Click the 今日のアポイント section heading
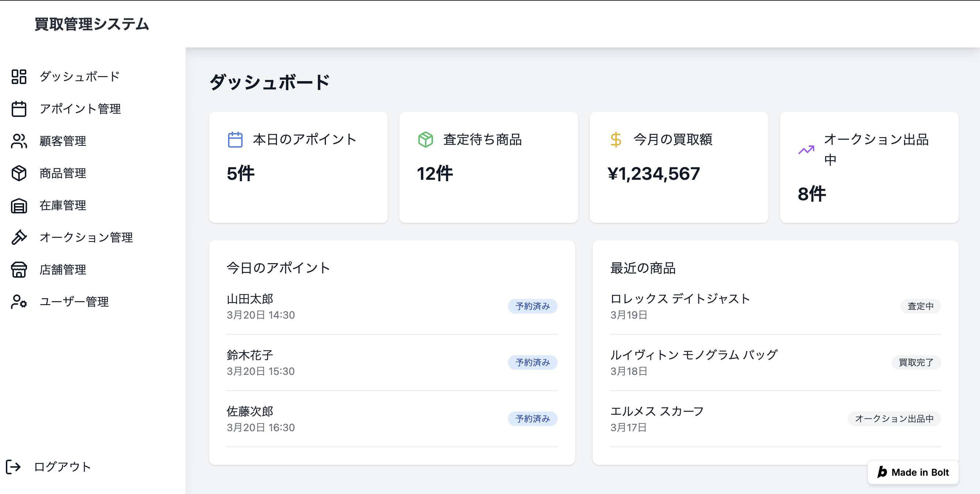The width and height of the screenshot is (980, 494). (x=278, y=268)
